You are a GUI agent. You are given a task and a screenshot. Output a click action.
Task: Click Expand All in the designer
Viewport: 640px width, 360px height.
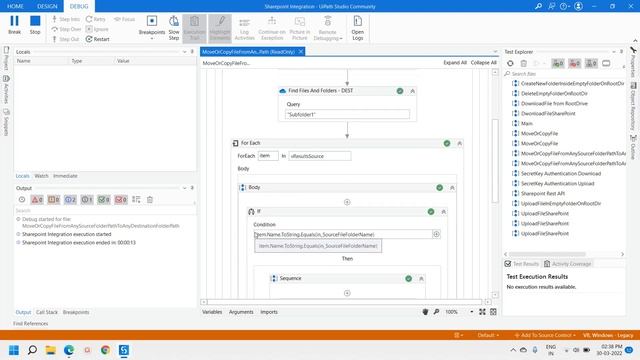click(x=455, y=63)
